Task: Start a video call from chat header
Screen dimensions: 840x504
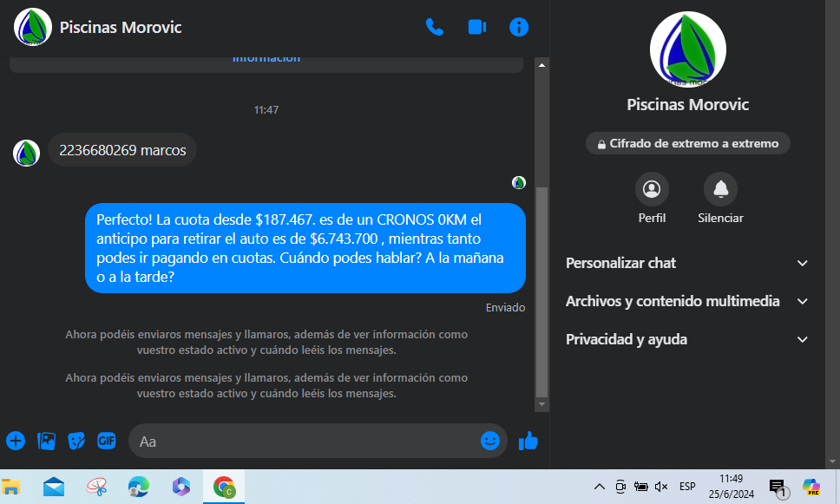Action: tap(476, 27)
